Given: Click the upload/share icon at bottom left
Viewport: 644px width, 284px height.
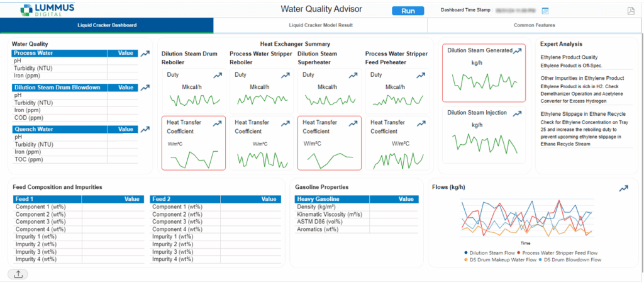Looking at the screenshot, I should [x=17, y=274].
